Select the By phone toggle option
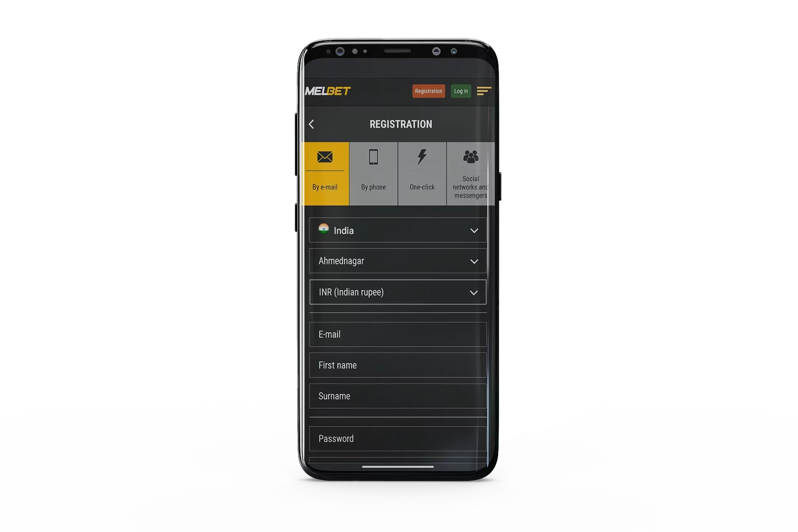Screen dimensions: 798x532 373,172
